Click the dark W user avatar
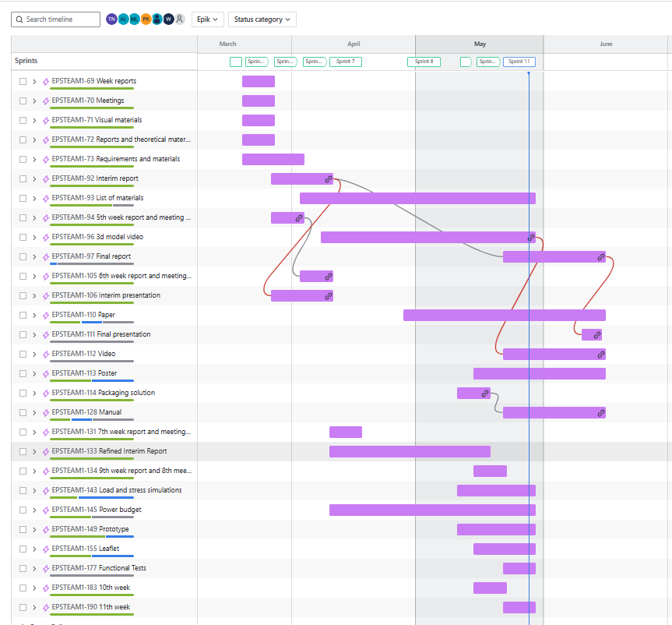672x625 pixels. [168, 19]
